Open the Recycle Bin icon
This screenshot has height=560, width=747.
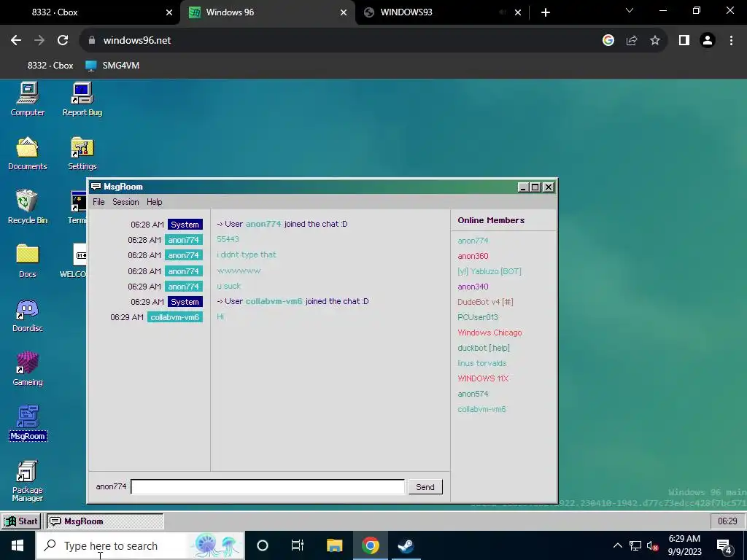[28, 207]
